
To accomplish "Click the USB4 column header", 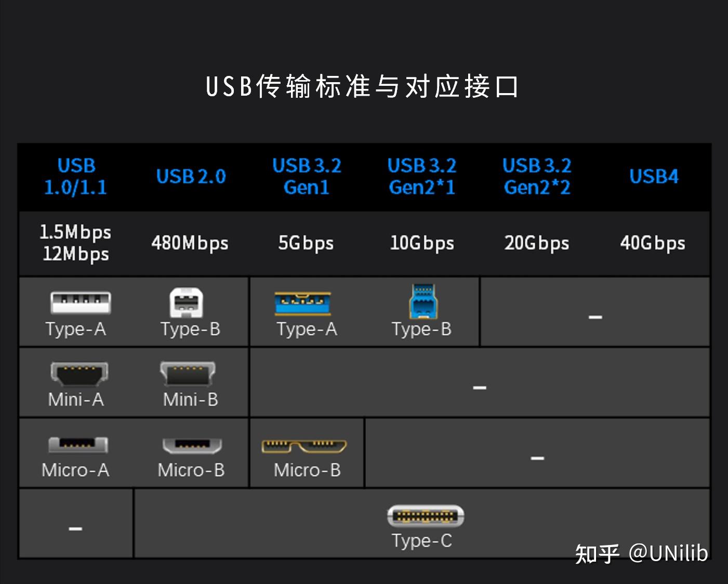I will (x=654, y=176).
